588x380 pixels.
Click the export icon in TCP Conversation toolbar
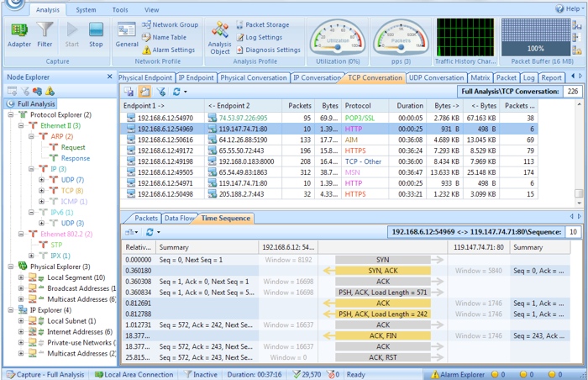129,92
